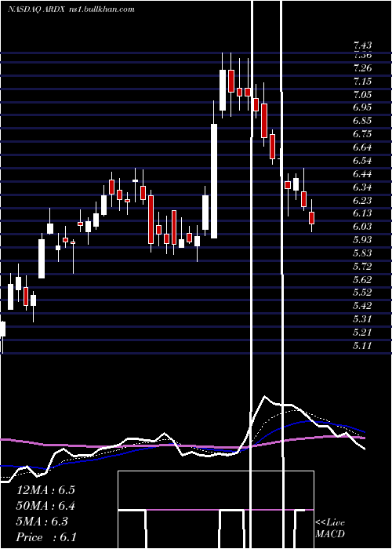
Task: Click the 5.52 price axis label
Action: click(x=362, y=293)
